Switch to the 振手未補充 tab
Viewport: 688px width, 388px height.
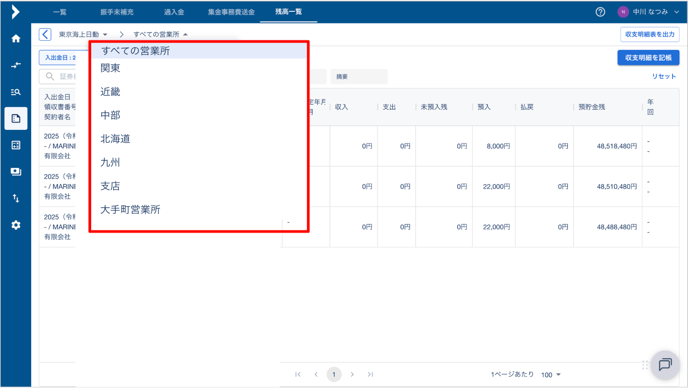pos(117,12)
